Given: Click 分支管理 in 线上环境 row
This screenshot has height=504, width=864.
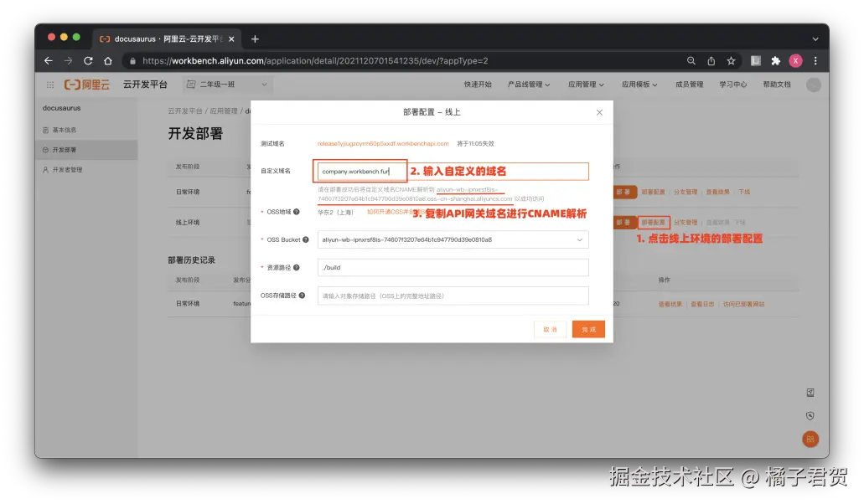Looking at the screenshot, I should tap(685, 223).
